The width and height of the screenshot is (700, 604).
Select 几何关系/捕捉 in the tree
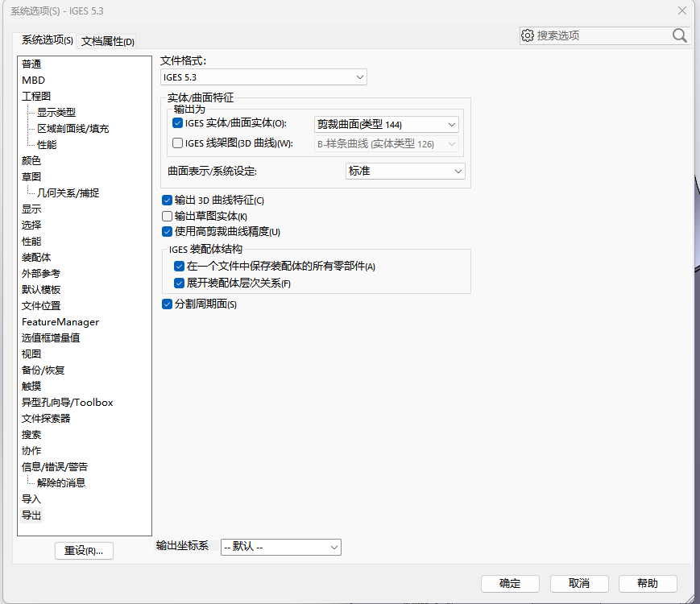[x=68, y=192]
